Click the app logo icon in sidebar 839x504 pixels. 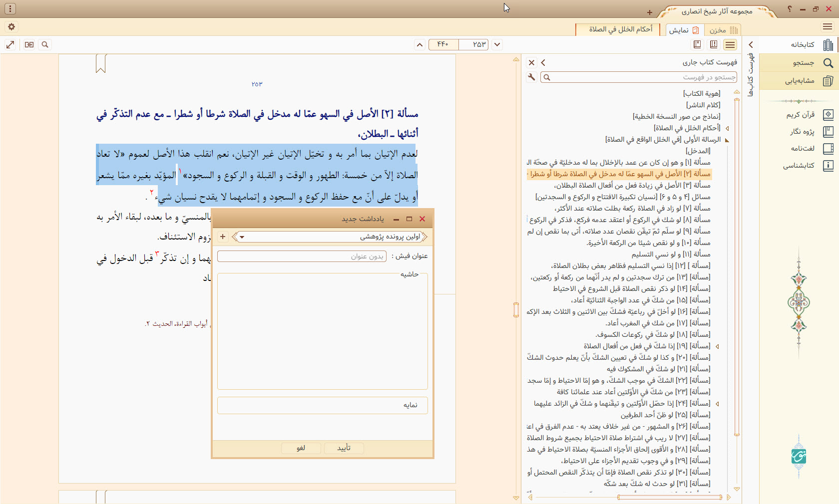(x=799, y=456)
